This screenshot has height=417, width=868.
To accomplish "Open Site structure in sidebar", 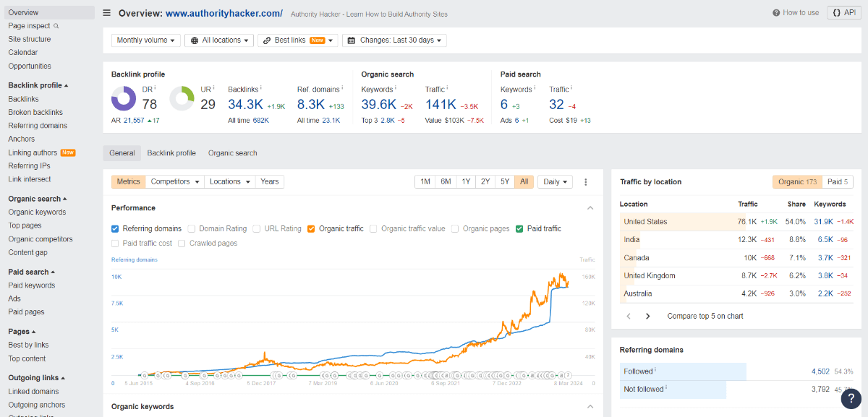I will 30,39.
